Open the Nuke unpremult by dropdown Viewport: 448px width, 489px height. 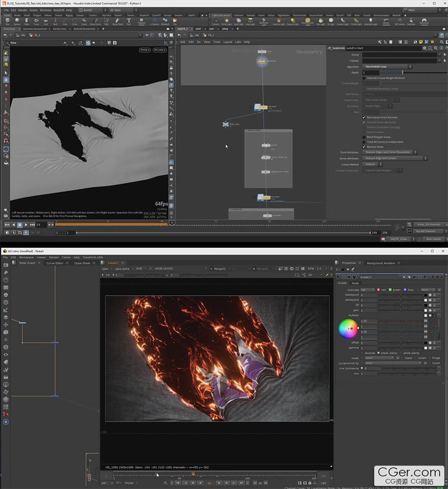[393, 363]
